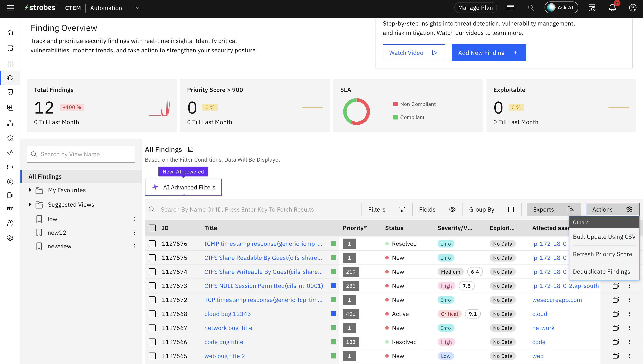Click the Add New Finding button
Screen dimensions: 643x364
pyautogui.click(x=488, y=53)
